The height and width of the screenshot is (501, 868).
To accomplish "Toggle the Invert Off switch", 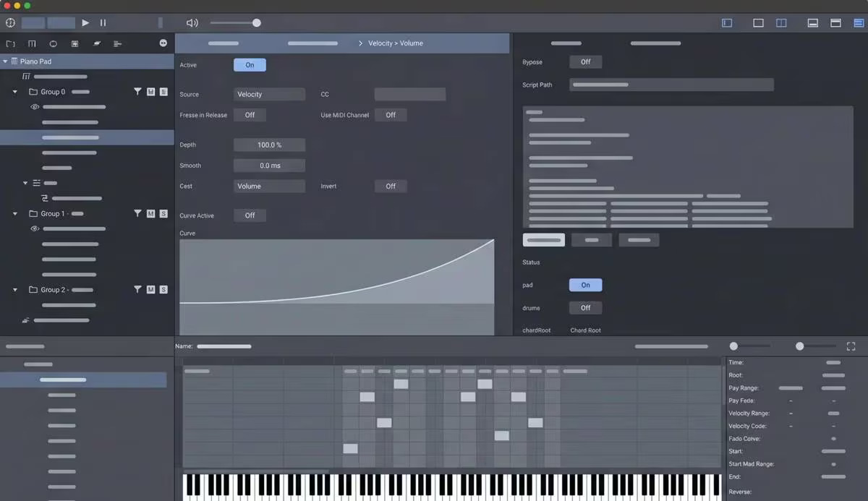I will point(391,186).
